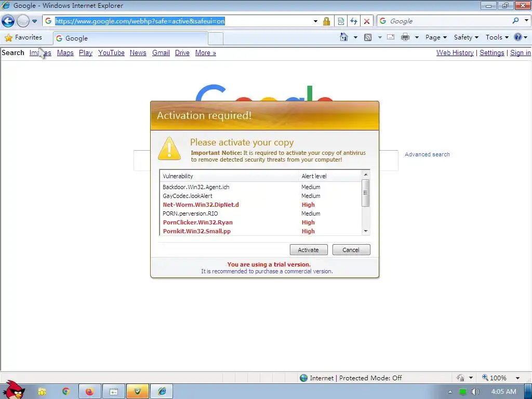The image size is (532, 399).
Task: Click the yellow folder taskbar icon
Action: coord(42,392)
